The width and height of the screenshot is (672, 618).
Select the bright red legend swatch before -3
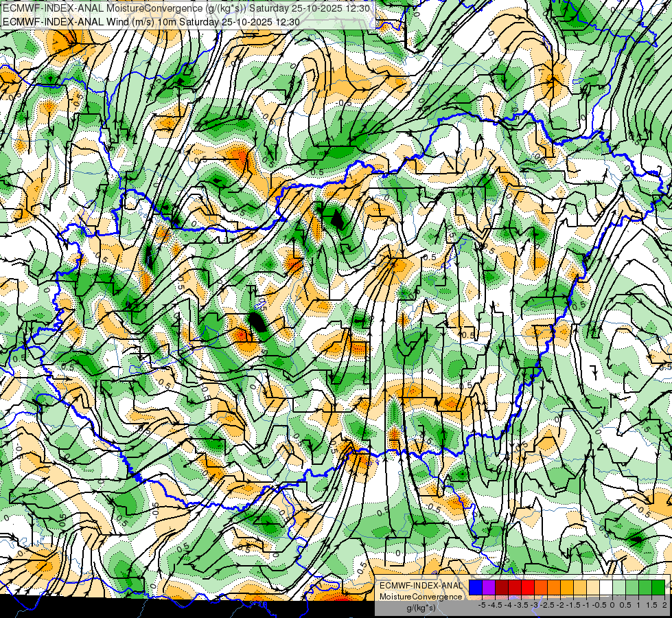[528, 588]
